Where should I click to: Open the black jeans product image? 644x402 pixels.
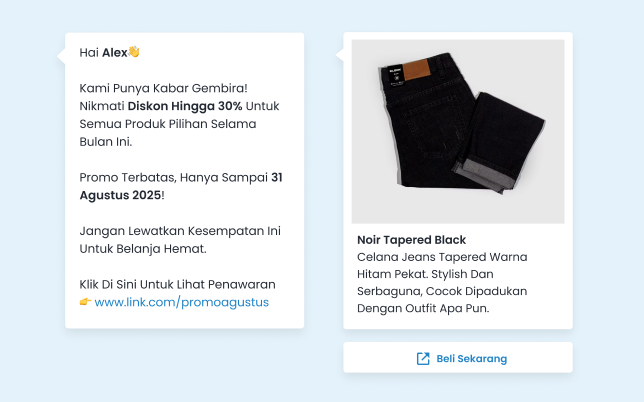point(458,131)
